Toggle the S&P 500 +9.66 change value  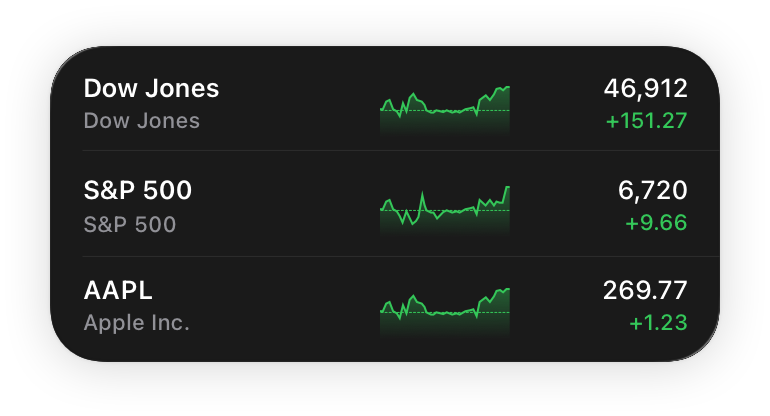tap(656, 223)
